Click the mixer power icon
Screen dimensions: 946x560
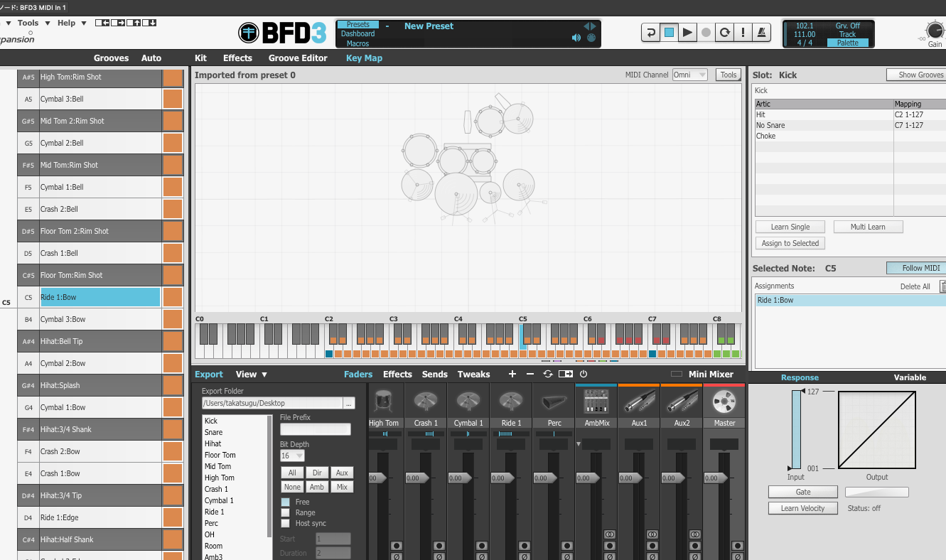coord(584,375)
